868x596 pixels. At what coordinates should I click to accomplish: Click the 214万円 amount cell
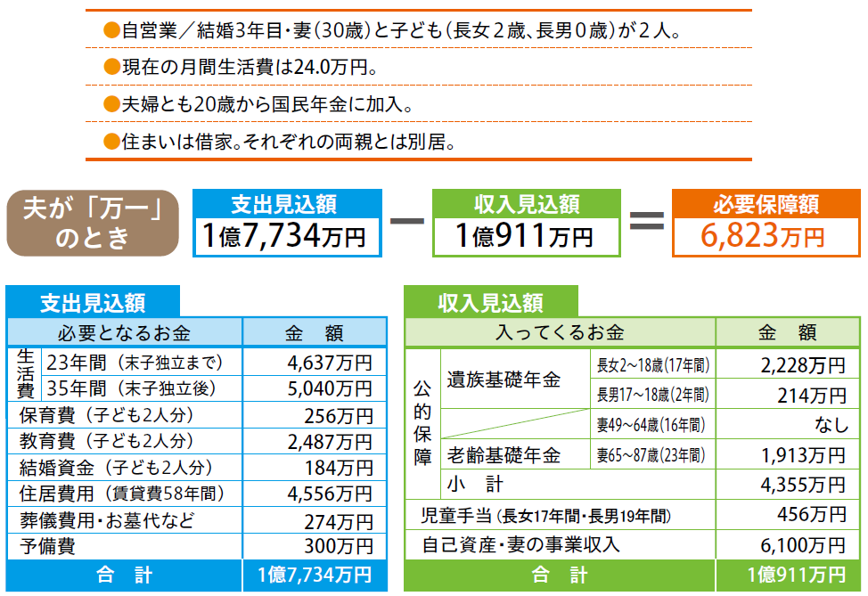(x=788, y=395)
